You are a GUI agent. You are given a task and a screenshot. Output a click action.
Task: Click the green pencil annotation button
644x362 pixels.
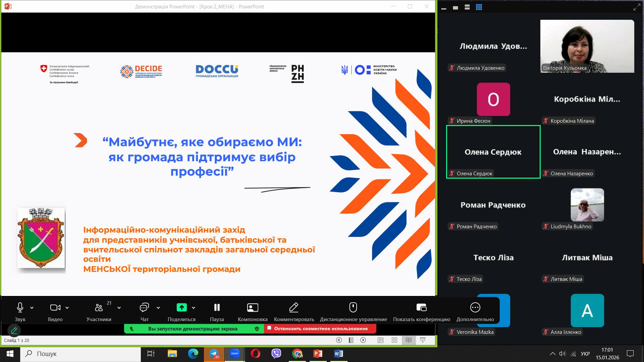tap(14, 330)
